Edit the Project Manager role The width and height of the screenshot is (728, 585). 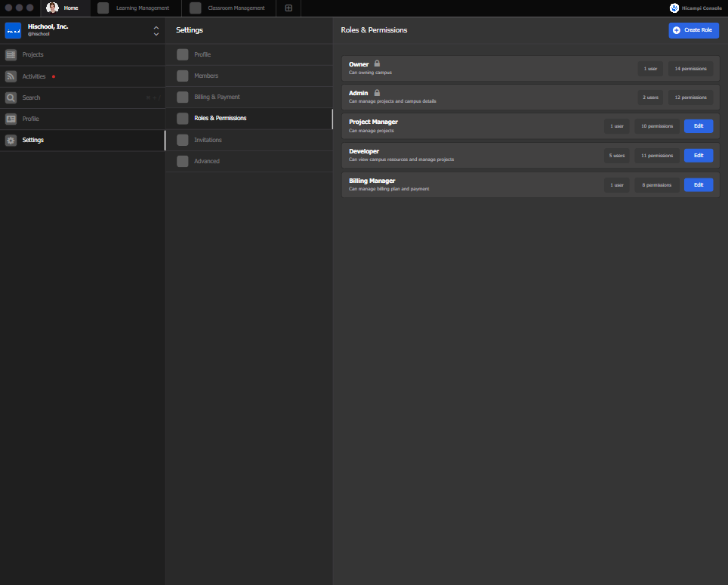(x=698, y=126)
